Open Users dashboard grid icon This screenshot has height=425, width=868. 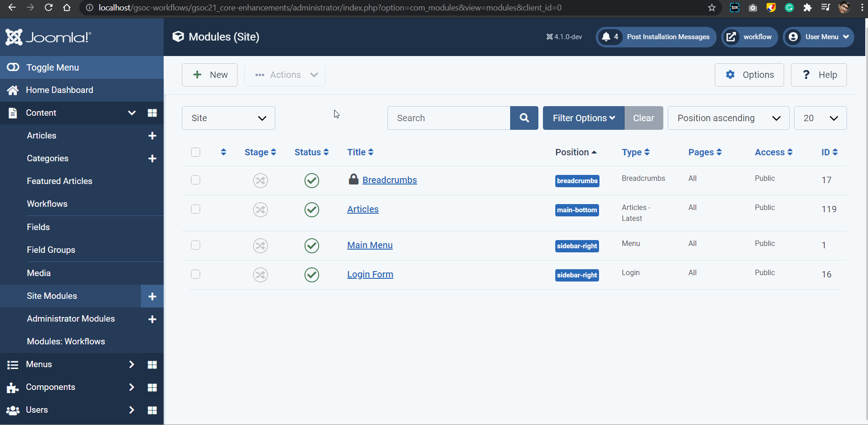(152, 410)
